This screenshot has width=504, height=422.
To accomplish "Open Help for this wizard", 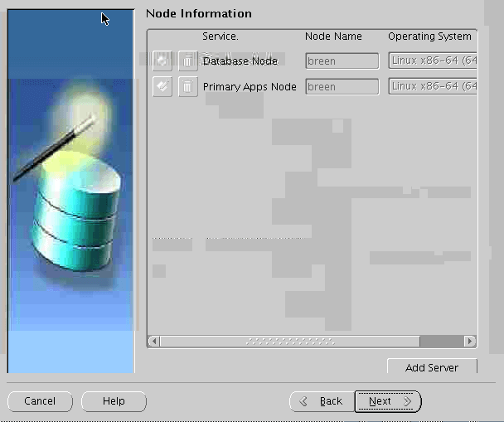I will 114,401.
